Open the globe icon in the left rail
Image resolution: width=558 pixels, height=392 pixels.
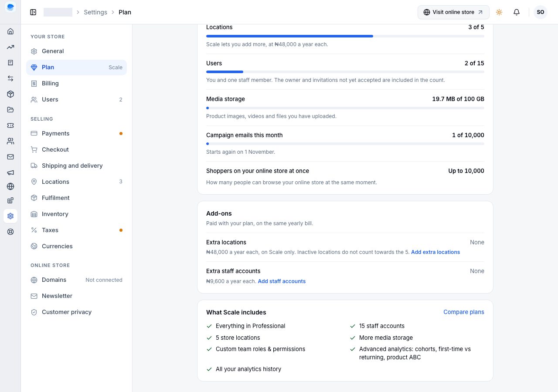pos(10,186)
